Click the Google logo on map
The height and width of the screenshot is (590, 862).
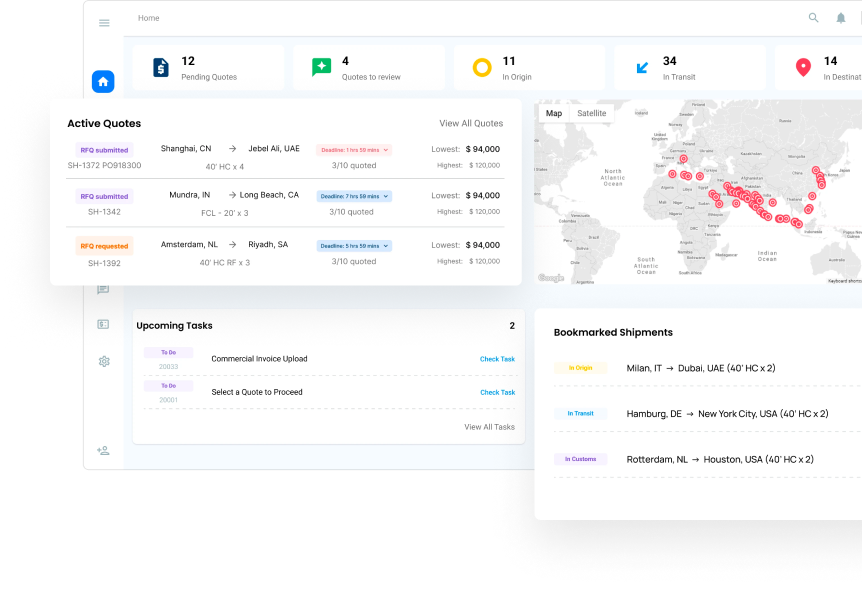[x=551, y=278]
